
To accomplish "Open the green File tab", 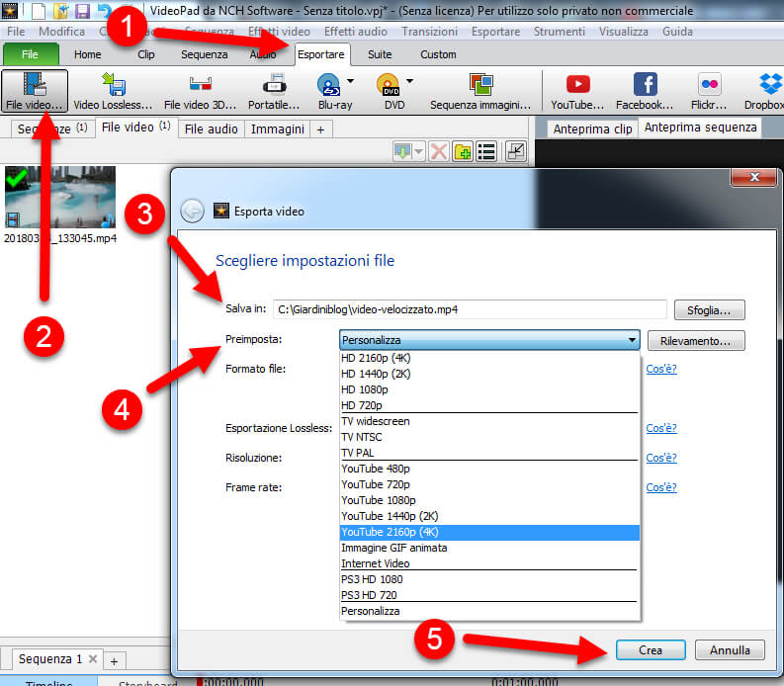I will click(x=31, y=54).
